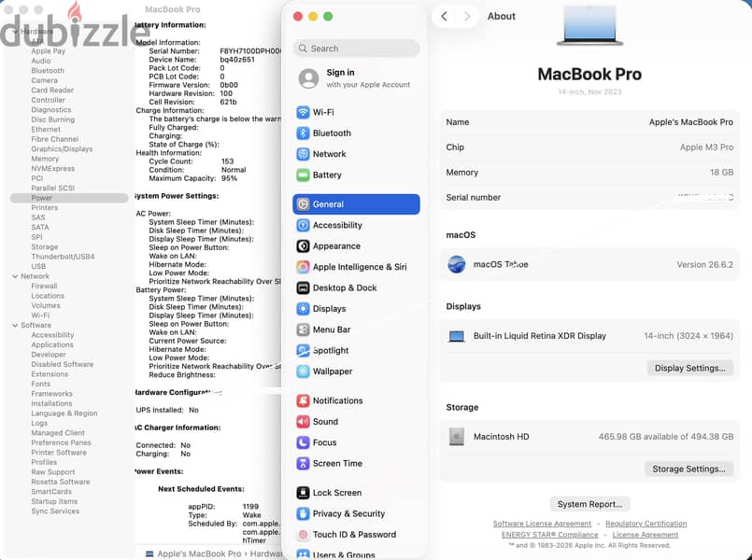The height and width of the screenshot is (560, 752).
Task: Open the ENERGY STAR Compliance link
Action: 549,535
